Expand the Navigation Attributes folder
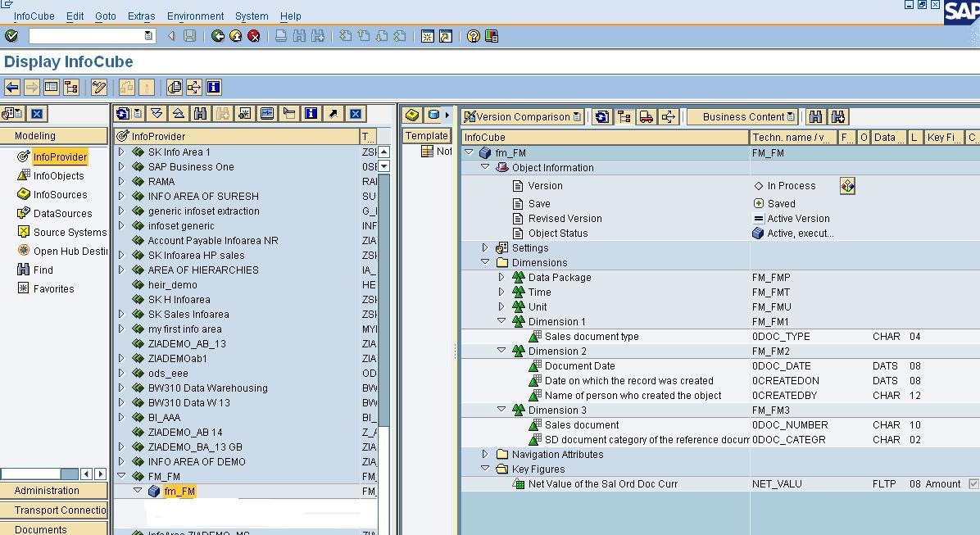Screen dimensions: 980x535 point(485,455)
